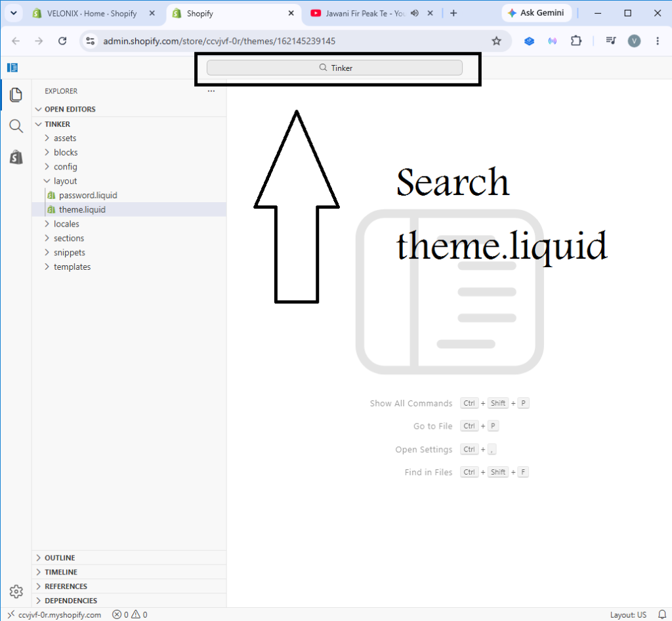
Task: Close the VELONIX Home Shopify tab
Action: coord(152,13)
